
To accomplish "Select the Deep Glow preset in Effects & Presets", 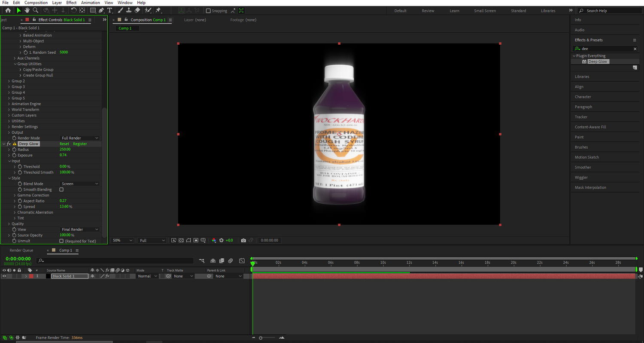I will 598,62.
